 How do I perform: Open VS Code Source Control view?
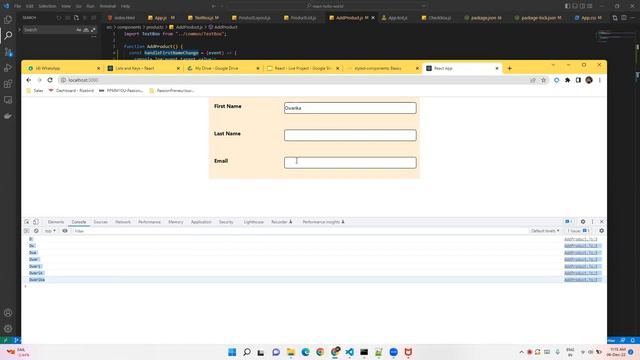point(8,52)
